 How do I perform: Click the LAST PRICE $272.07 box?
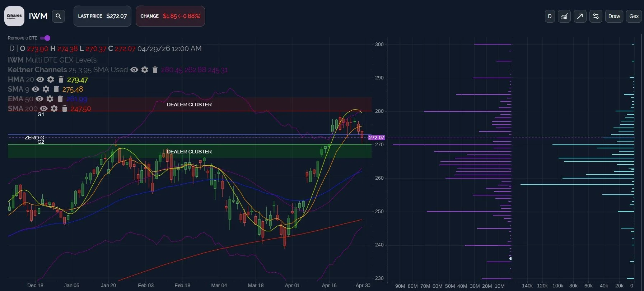click(x=102, y=16)
